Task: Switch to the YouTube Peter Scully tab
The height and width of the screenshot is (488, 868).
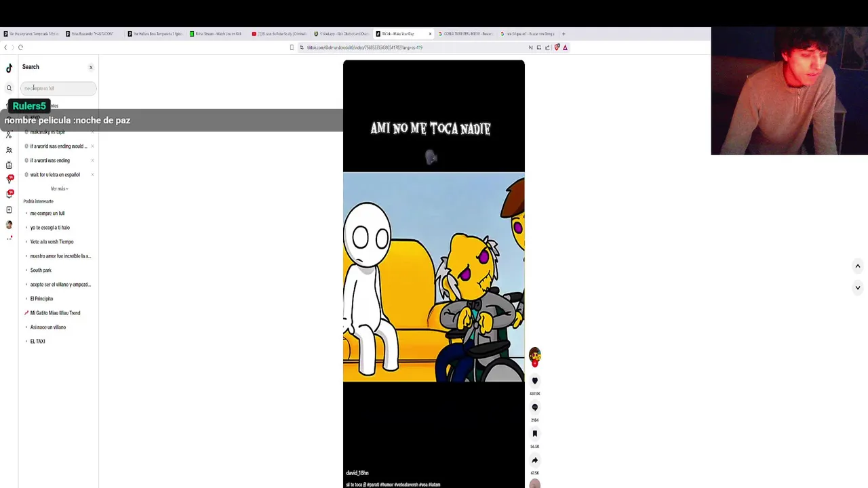Action: [279, 34]
